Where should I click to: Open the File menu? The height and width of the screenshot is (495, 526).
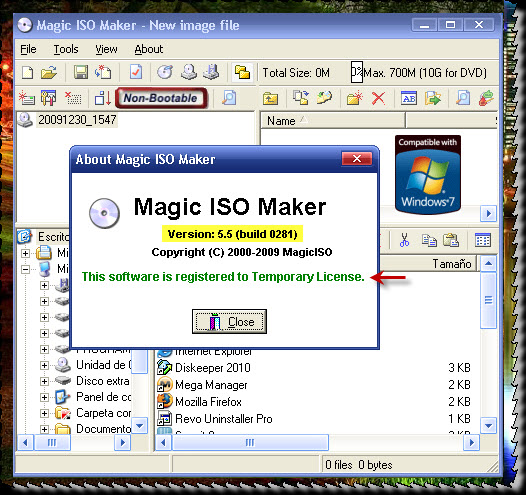28,49
